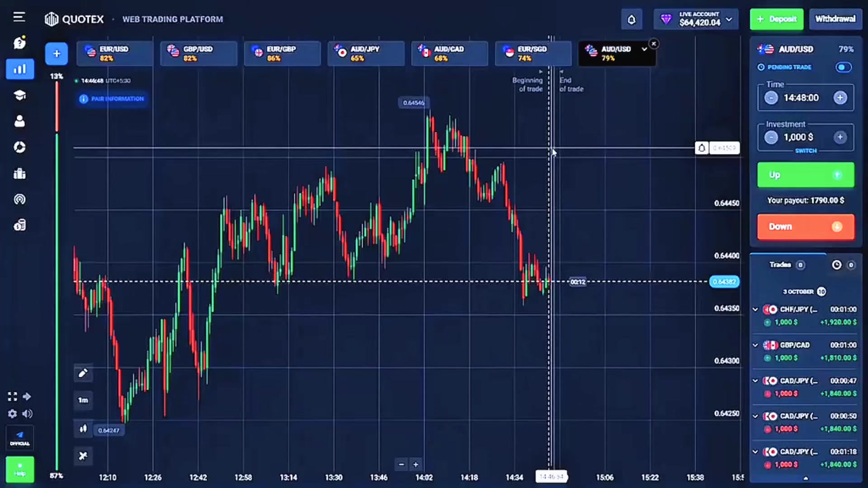Open the account profile sidebar icon
The width and height of the screenshot is (868, 488).
[x=19, y=121]
